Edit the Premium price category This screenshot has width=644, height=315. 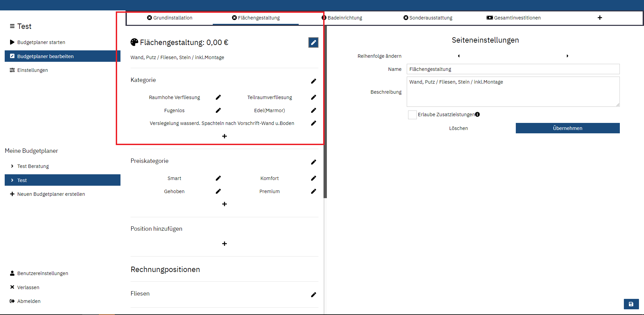[313, 191]
